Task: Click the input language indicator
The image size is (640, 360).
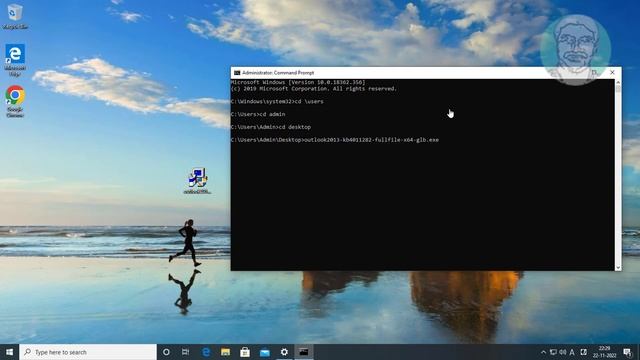Action: click(x=572, y=352)
